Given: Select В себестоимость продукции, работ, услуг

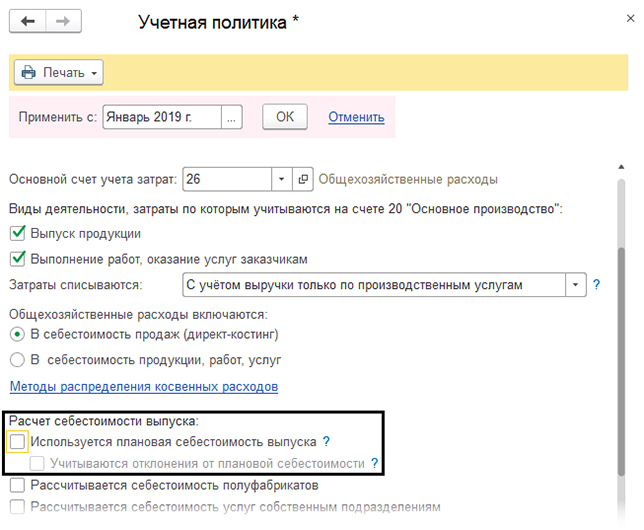Looking at the screenshot, I should [x=17, y=359].
